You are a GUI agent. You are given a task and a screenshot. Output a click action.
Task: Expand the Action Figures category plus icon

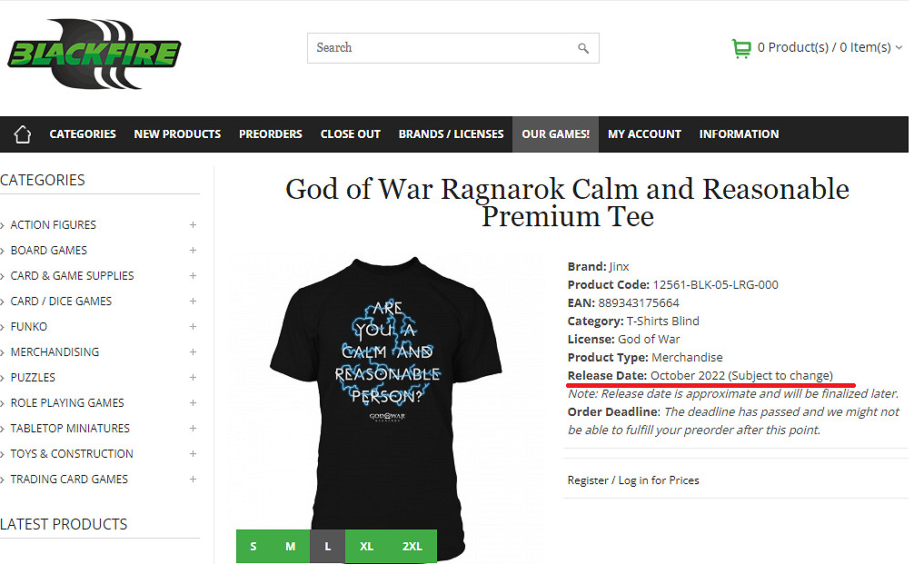point(193,225)
